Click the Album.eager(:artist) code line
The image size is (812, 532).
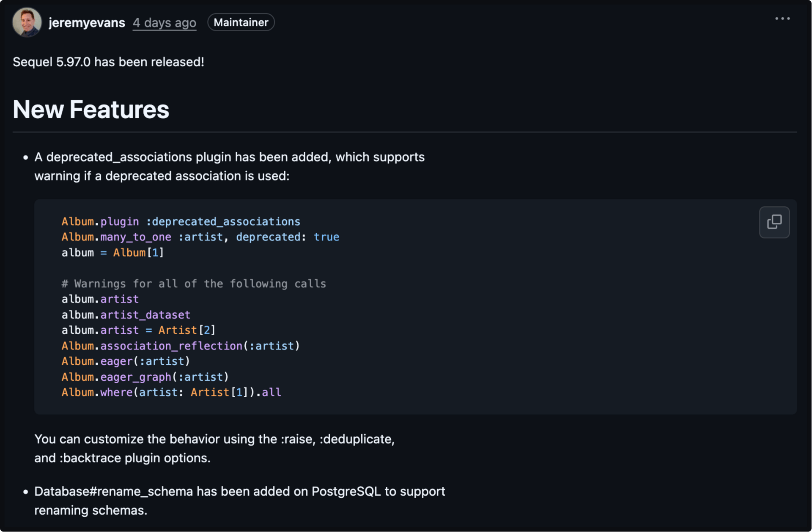point(126,361)
